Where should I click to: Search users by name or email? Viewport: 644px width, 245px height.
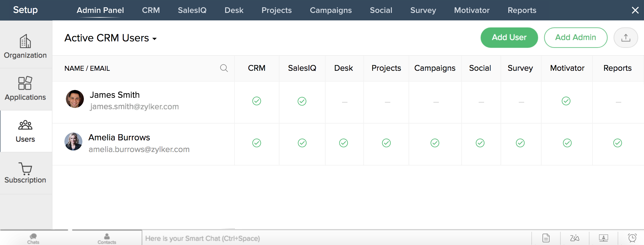pyautogui.click(x=224, y=68)
